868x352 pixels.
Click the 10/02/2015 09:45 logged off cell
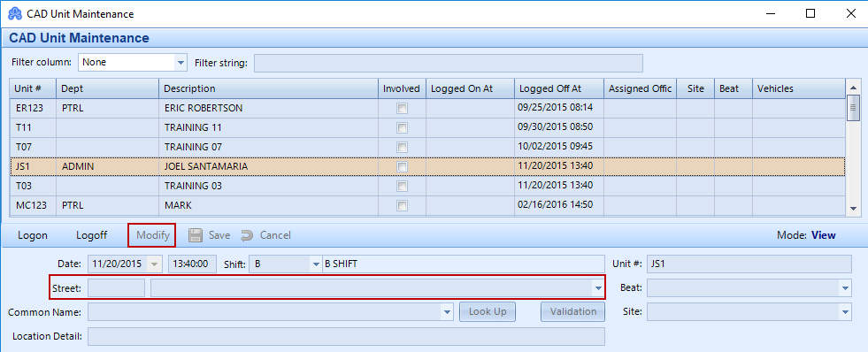[558, 147]
